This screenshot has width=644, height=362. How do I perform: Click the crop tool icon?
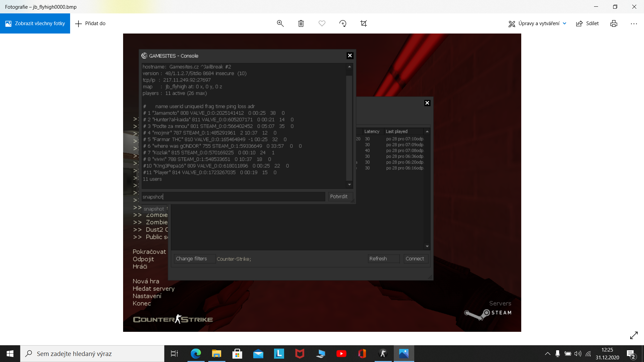pos(364,23)
